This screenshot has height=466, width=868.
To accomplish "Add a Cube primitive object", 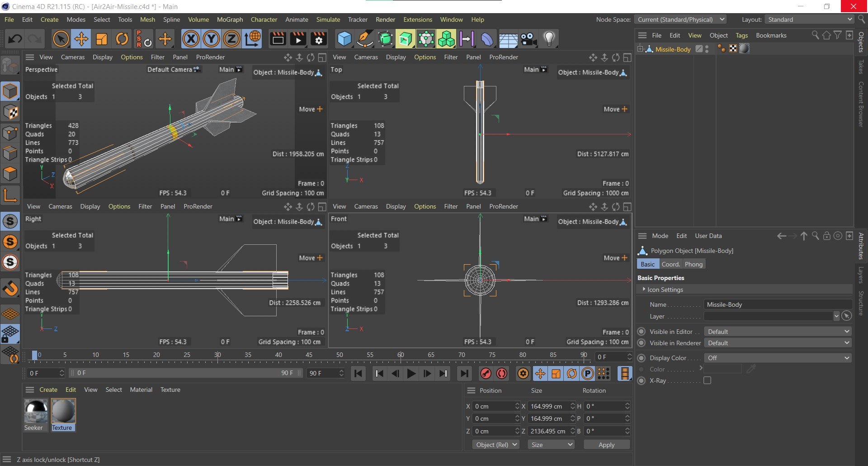I will pyautogui.click(x=344, y=39).
